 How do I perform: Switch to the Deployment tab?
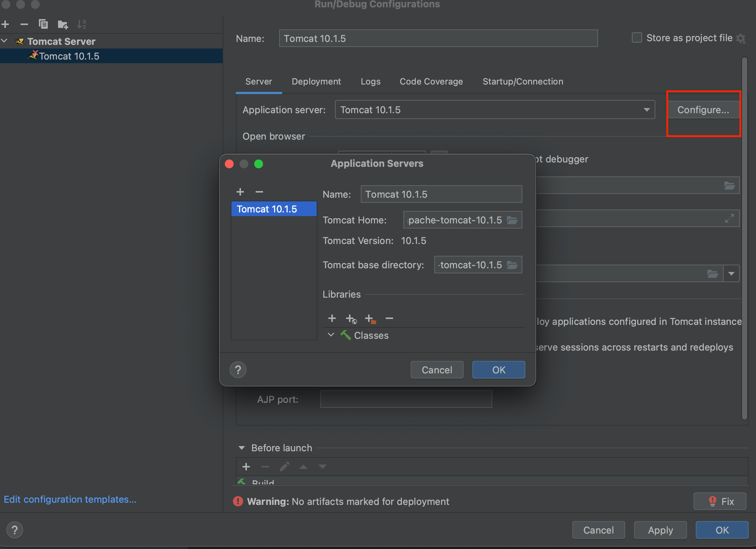316,82
